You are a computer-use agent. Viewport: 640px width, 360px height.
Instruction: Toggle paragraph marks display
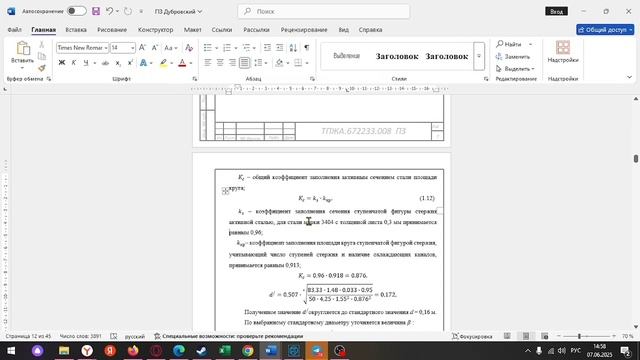(x=307, y=48)
